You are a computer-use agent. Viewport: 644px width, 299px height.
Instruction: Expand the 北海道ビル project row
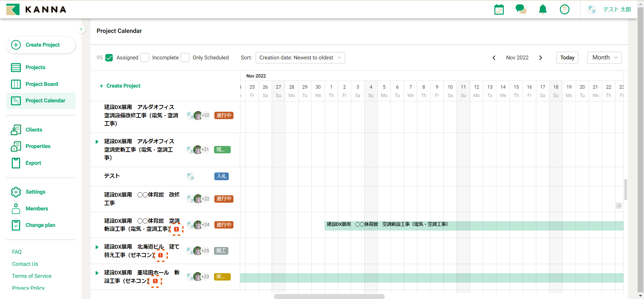point(97,247)
